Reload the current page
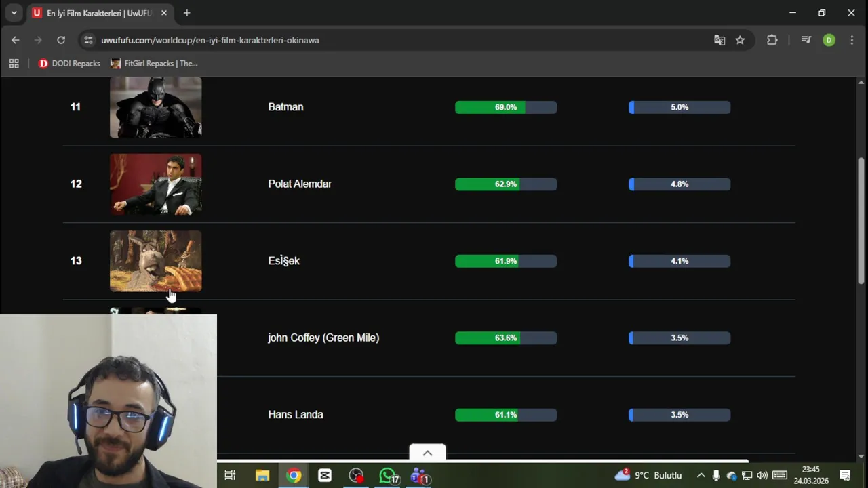The height and width of the screenshot is (488, 868). tap(61, 40)
